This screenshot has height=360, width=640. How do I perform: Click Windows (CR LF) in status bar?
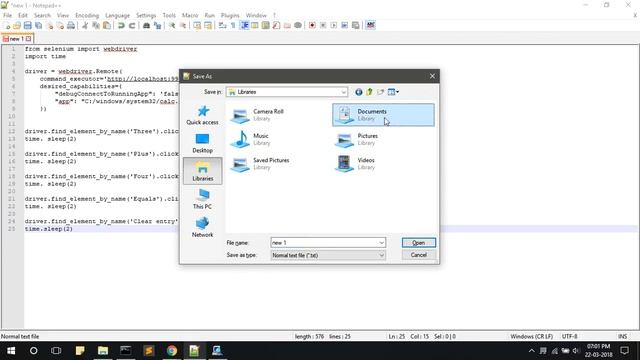531,337
